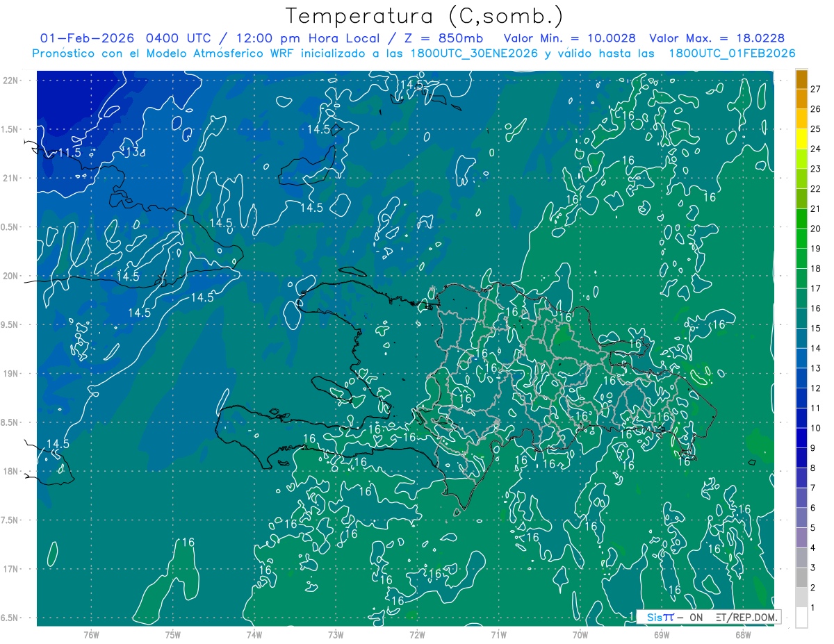Click "12:00 pm Hora Local" text

point(307,38)
